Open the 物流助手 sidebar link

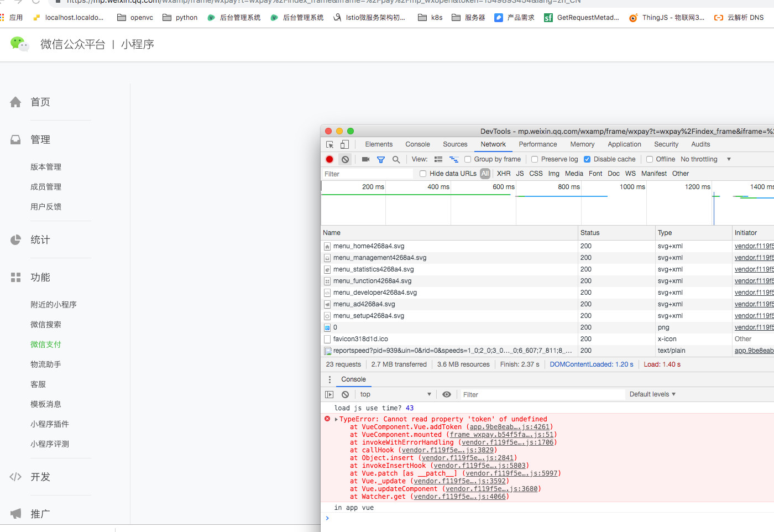[46, 364]
